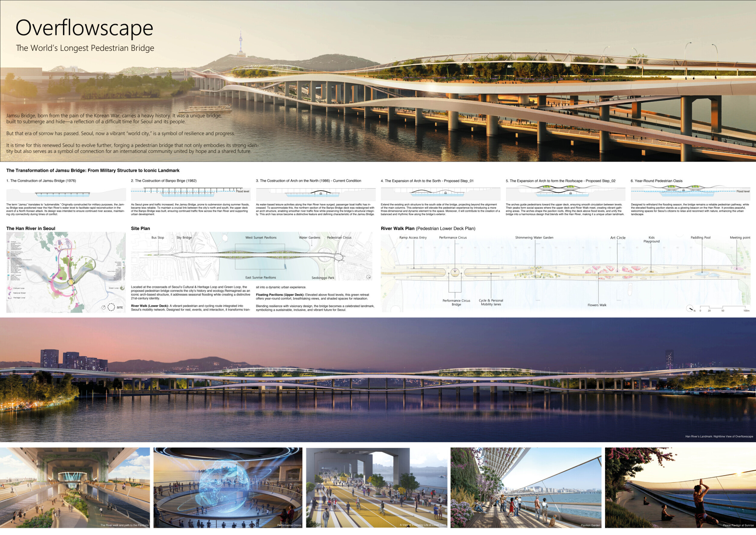
Task: Click the 'West Sunset Pavilions' label
Action: click(x=261, y=238)
